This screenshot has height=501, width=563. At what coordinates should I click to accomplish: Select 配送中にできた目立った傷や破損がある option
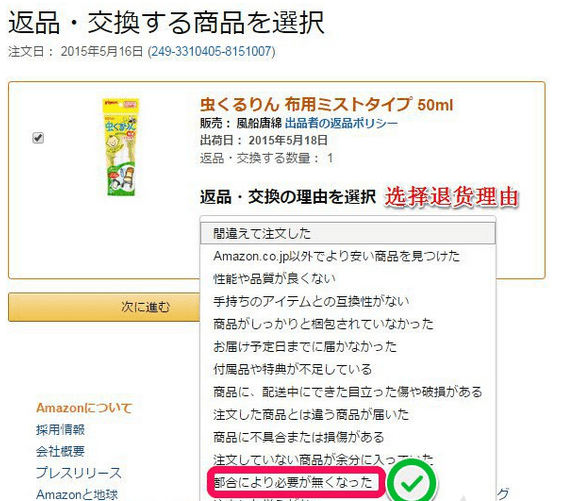pyautogui.click(x=348, y=392)
